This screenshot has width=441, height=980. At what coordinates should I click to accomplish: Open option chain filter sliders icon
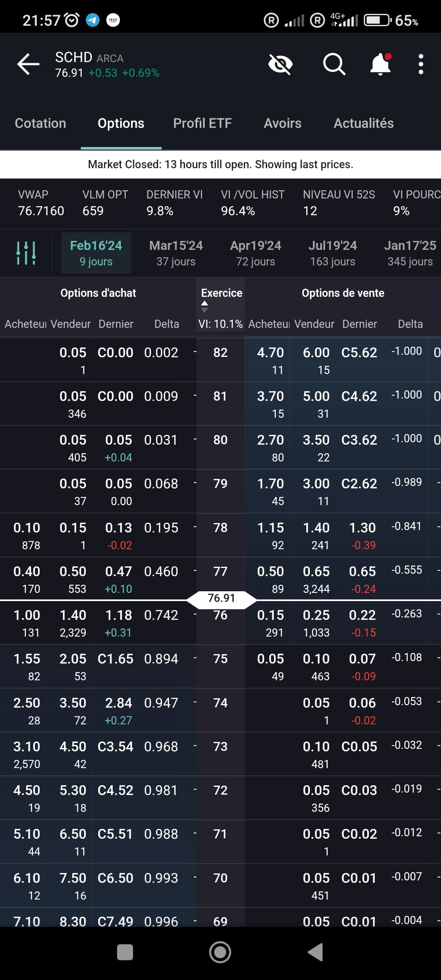(x=26, y=253)
